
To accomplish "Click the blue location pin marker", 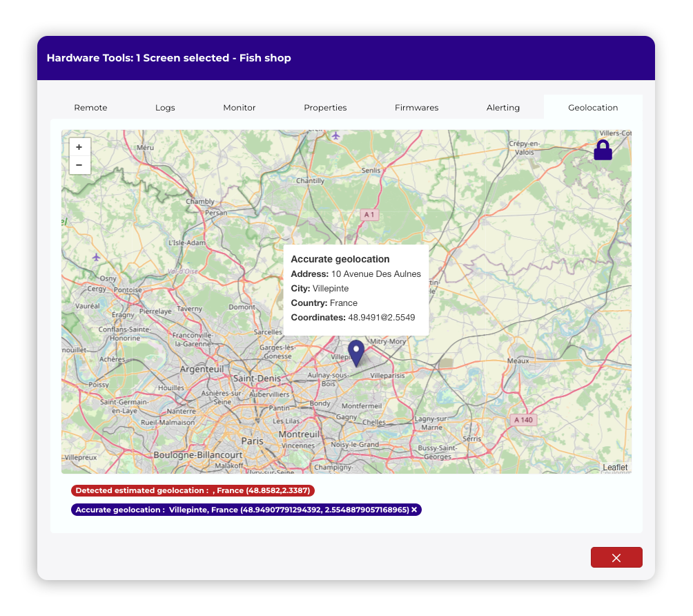I will click(x=356, y=352).
